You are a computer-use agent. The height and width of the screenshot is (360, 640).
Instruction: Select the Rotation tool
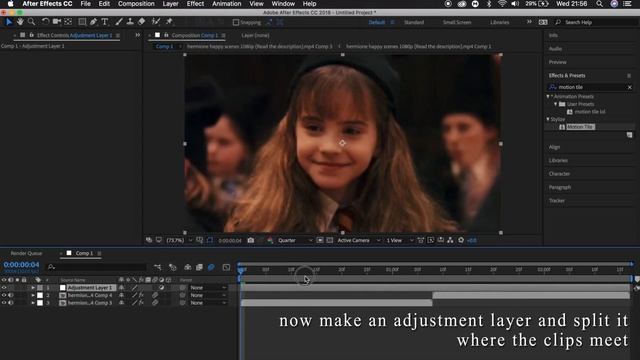[45, 22]
